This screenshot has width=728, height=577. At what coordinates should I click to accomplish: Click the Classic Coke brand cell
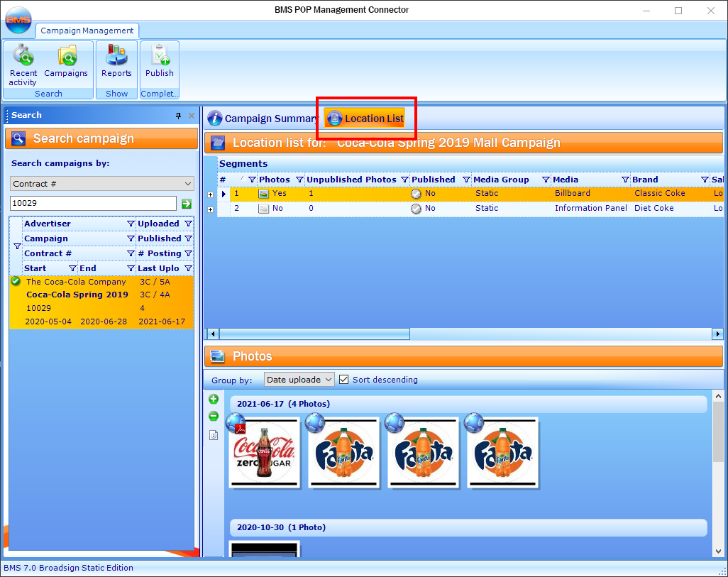(659, 193)
